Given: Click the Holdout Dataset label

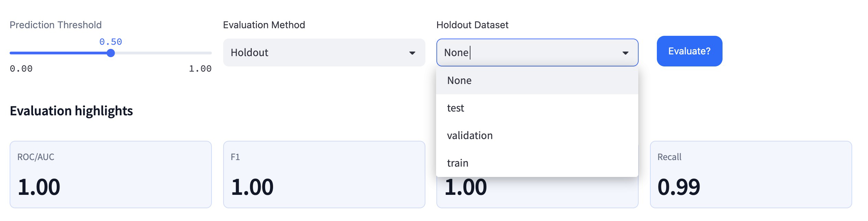Looking at the screenshot, I should pos(472,25).
